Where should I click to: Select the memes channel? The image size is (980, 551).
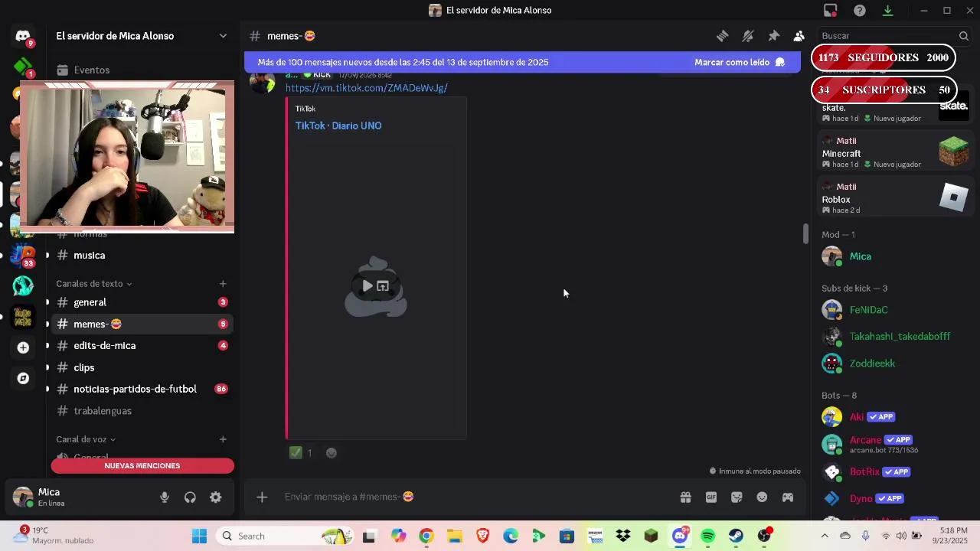141,324
